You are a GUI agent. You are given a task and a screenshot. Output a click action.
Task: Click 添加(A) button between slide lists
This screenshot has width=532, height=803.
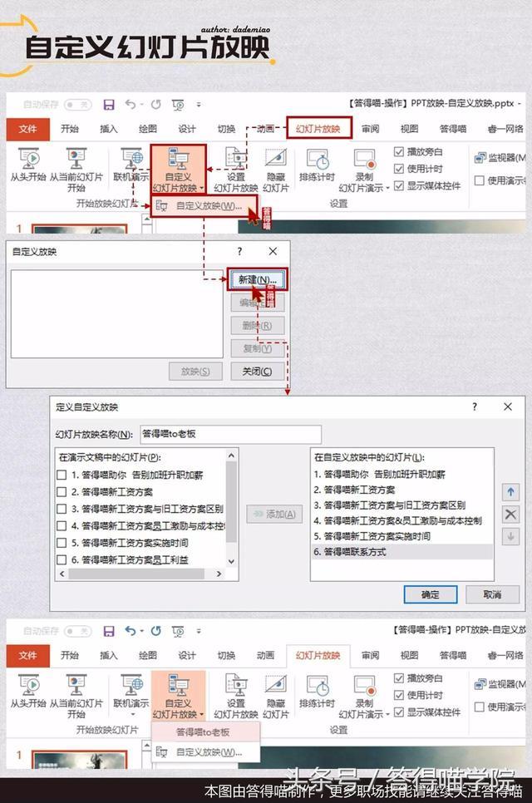274,514
